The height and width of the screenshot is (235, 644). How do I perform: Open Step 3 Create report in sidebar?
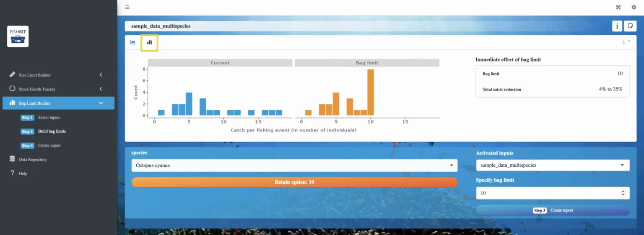pyautogui.click(x=49, y=145)
